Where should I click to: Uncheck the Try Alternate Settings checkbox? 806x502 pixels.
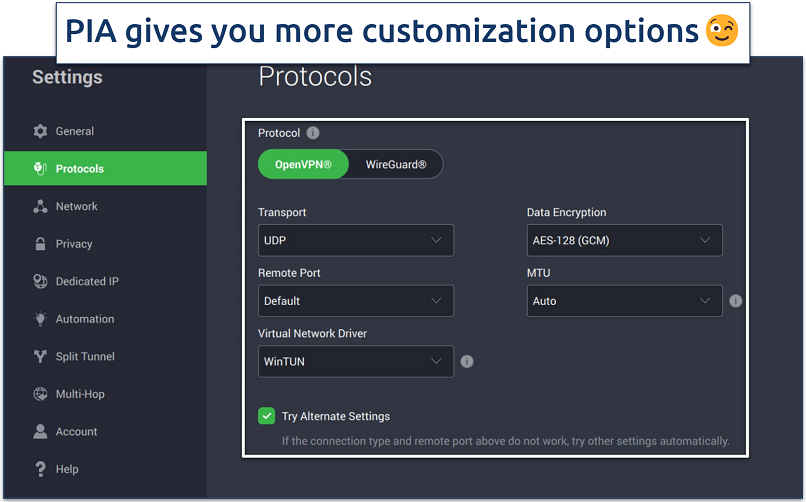pos(267,416)
